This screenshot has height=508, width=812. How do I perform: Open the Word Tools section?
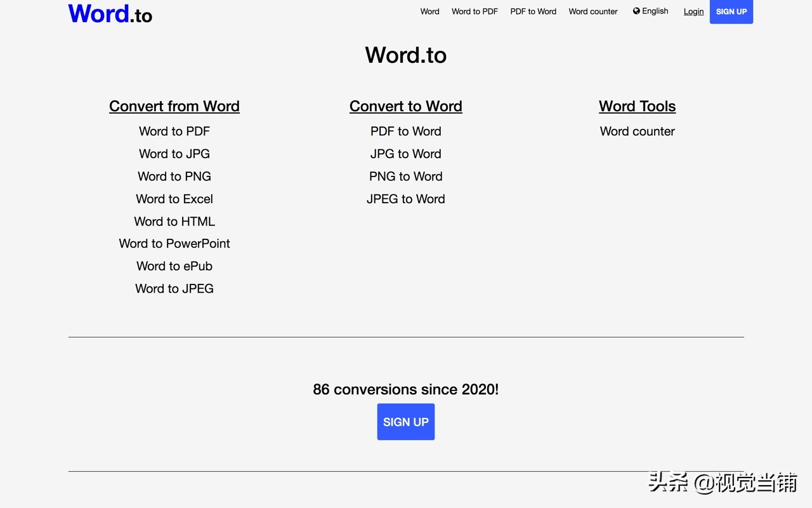(x=637, y=106)
